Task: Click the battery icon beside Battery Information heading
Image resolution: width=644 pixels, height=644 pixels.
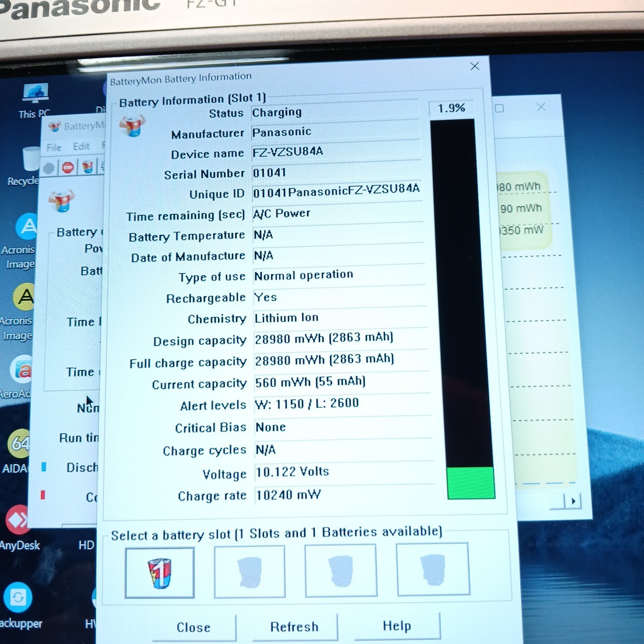Action: (132, 125)
